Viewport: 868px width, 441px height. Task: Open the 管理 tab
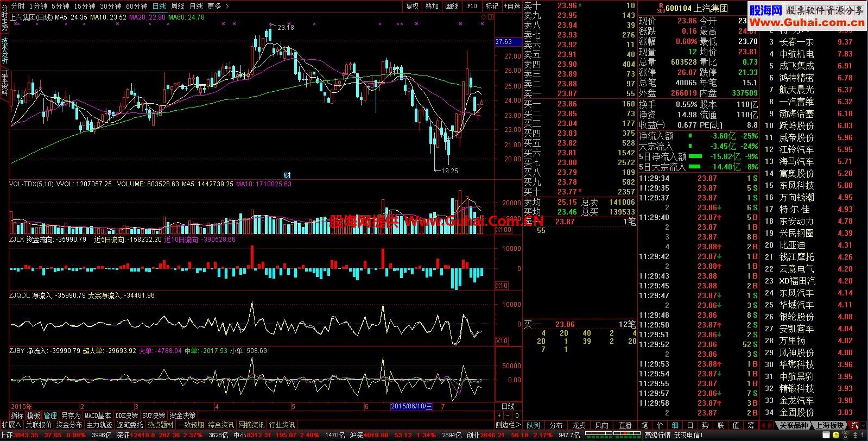pyautogui.click(x=50, y=415)
